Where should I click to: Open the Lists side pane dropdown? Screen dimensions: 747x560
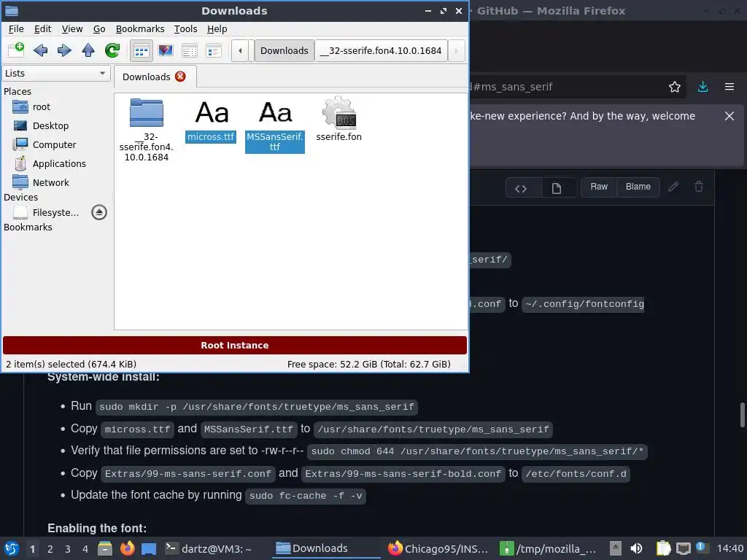[x=55, y=74]
